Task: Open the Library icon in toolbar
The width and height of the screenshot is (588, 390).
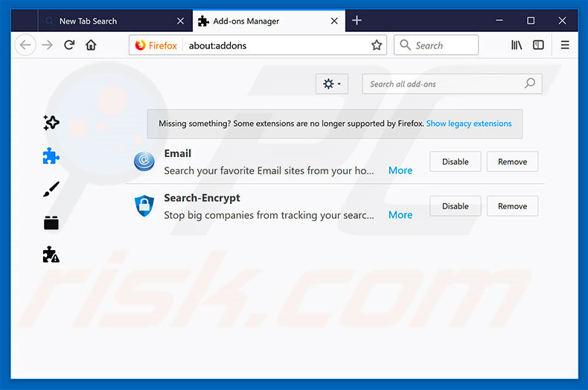Action: point(517,45)
